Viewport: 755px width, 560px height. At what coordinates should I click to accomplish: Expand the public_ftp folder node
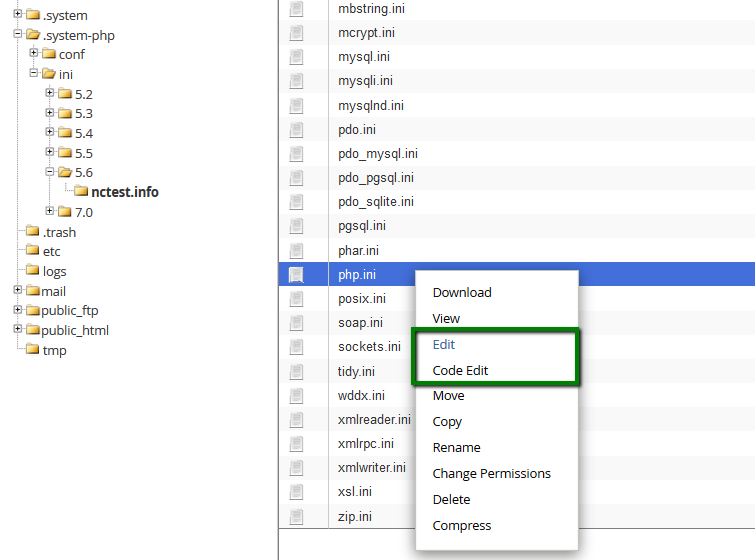click(x=18, y=310)
